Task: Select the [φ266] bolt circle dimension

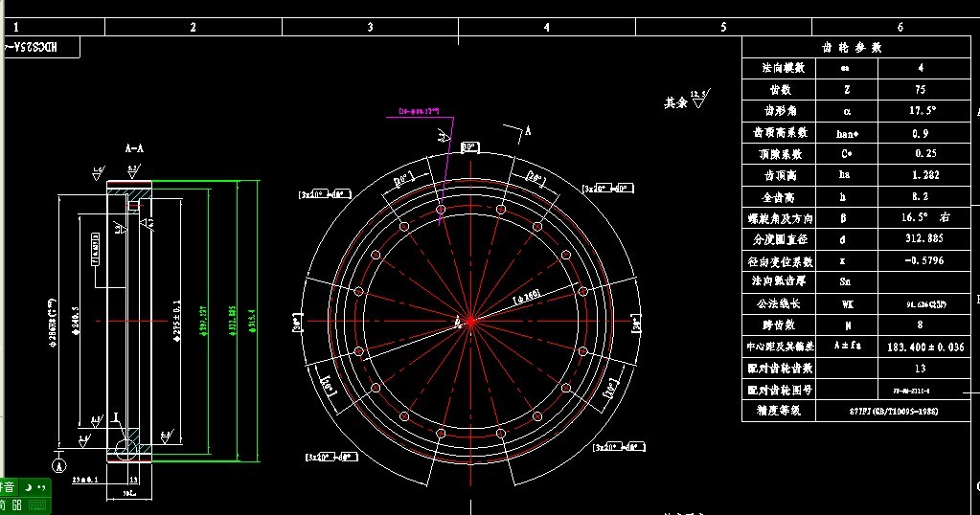Action: [526, 297]
